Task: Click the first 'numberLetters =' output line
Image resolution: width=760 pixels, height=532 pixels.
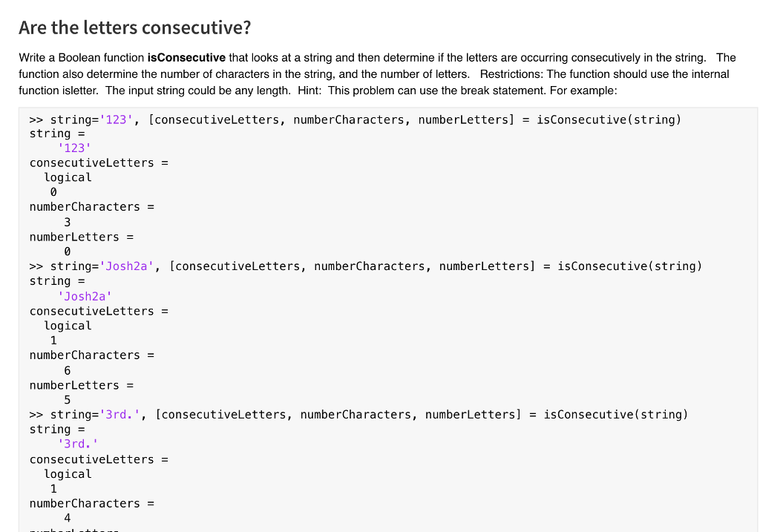Action: click(x=82, y=237)
